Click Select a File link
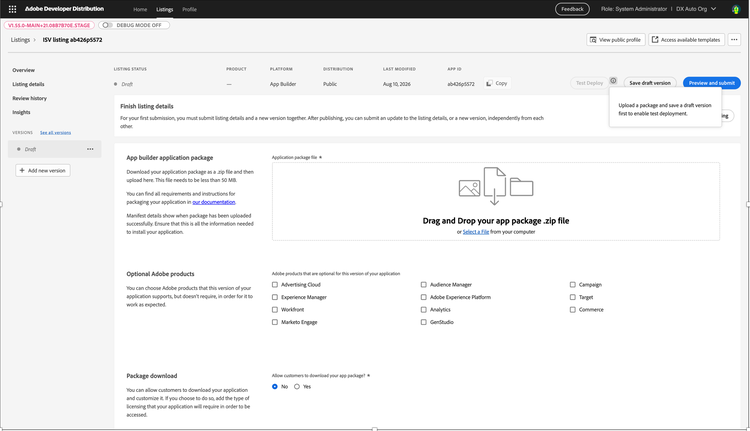This screenshot has height=431, width=750. pyautogui.click(x=476, y=232)
